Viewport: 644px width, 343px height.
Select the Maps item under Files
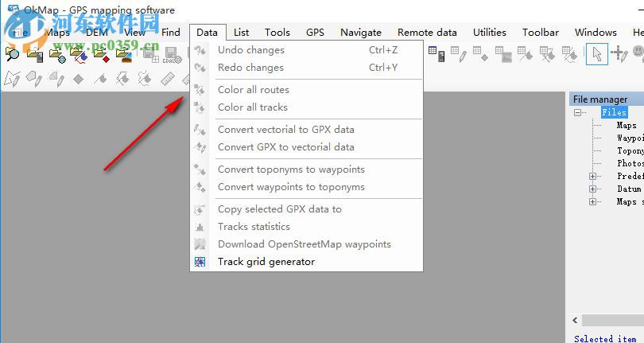pyautogui.click(x=627, y=126)
